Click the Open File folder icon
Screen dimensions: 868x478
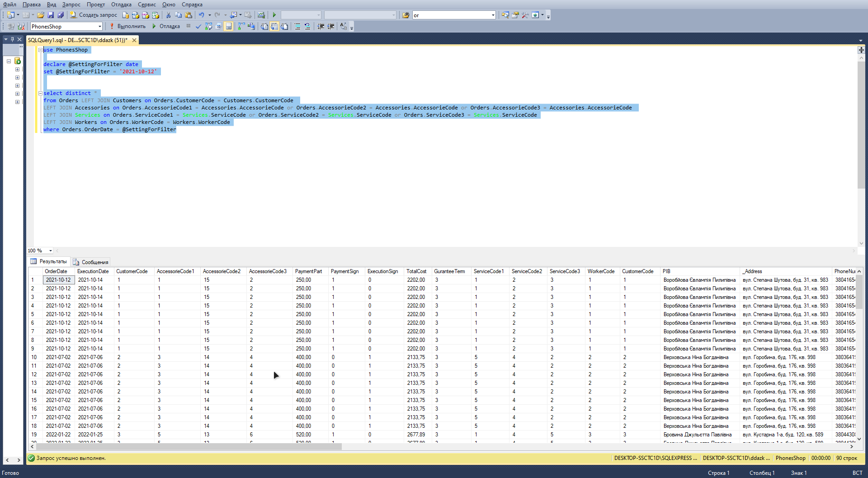click(x=40, y=15)
